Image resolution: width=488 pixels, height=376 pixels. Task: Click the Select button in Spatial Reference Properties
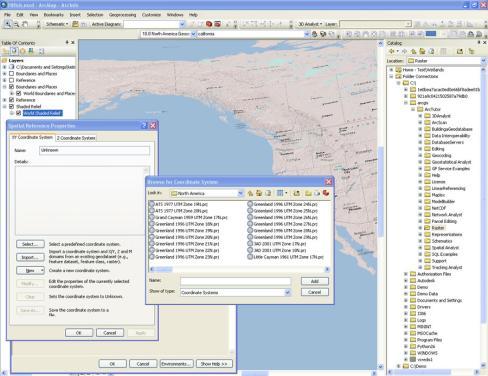tap(30, 244)
